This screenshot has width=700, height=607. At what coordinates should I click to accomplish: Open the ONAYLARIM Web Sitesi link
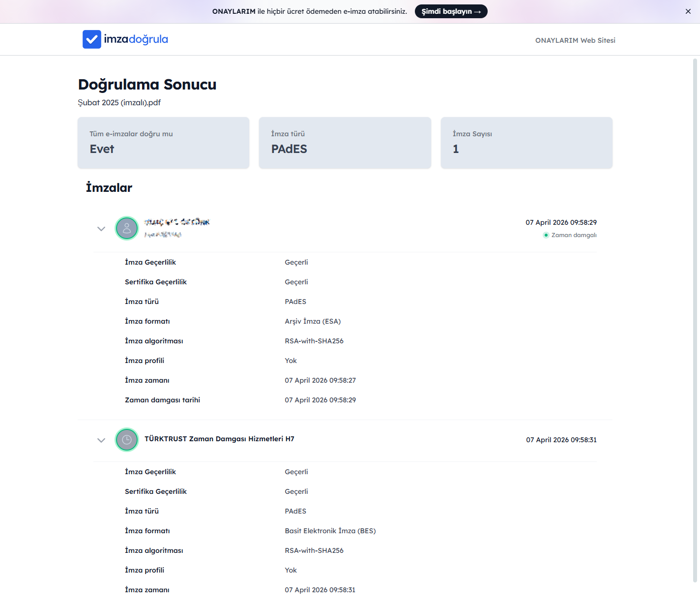[x=575, y=40]
